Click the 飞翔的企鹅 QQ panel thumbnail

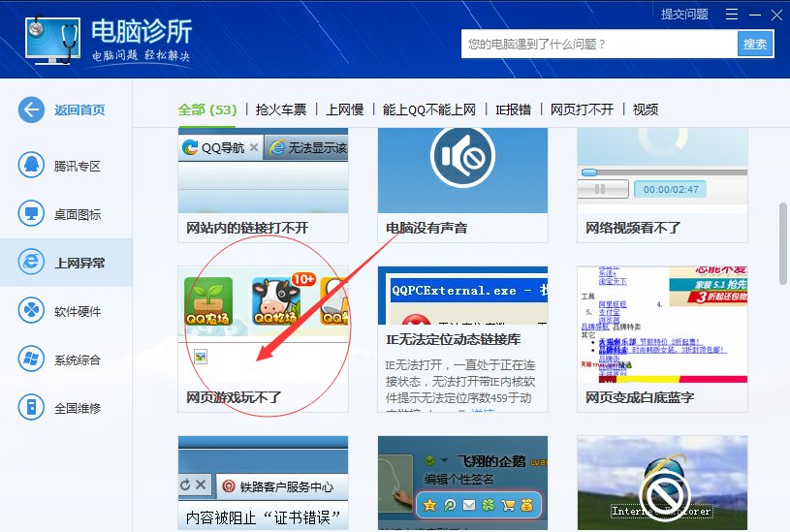click(x=462, y=483)
